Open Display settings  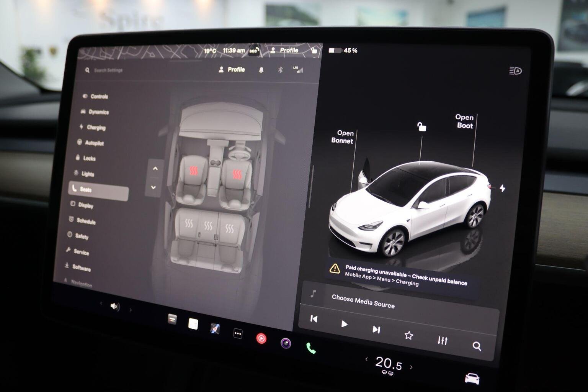(x=82, y=205)
